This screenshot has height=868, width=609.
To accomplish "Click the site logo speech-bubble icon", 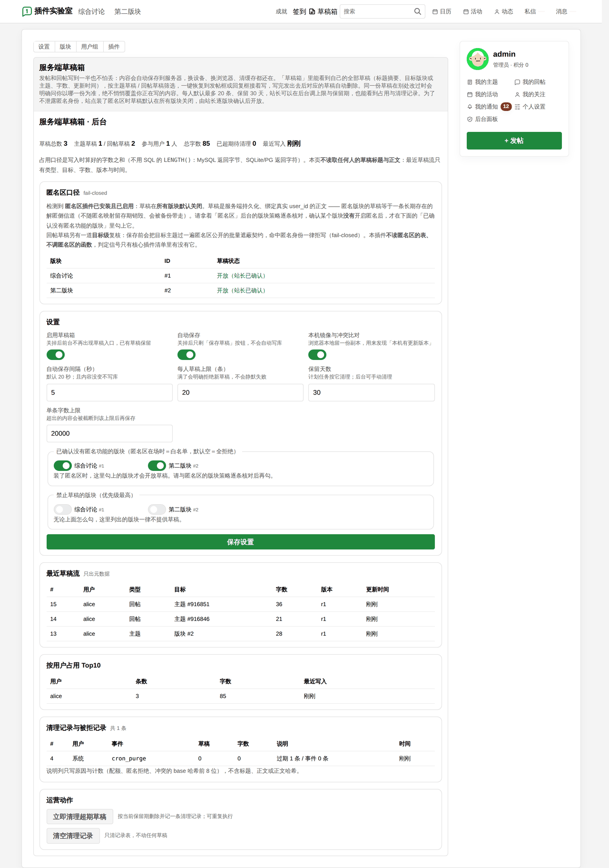I will [x=27, y=11].
